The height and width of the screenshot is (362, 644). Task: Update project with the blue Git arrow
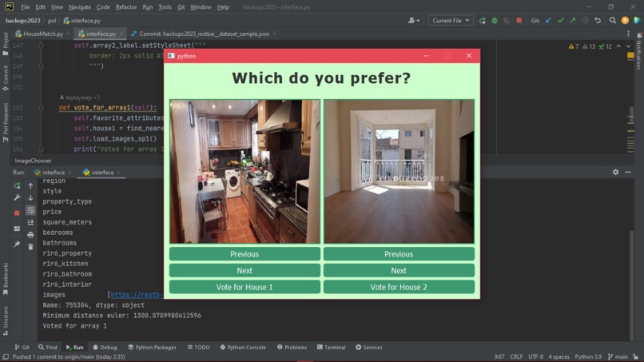click(x=548, y=21)
